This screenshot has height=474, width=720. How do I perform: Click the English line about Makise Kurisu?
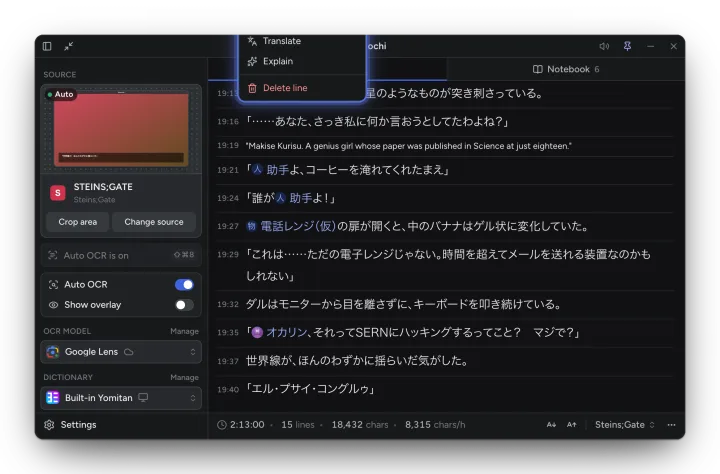pyautogui.click(x=409, y=146)
